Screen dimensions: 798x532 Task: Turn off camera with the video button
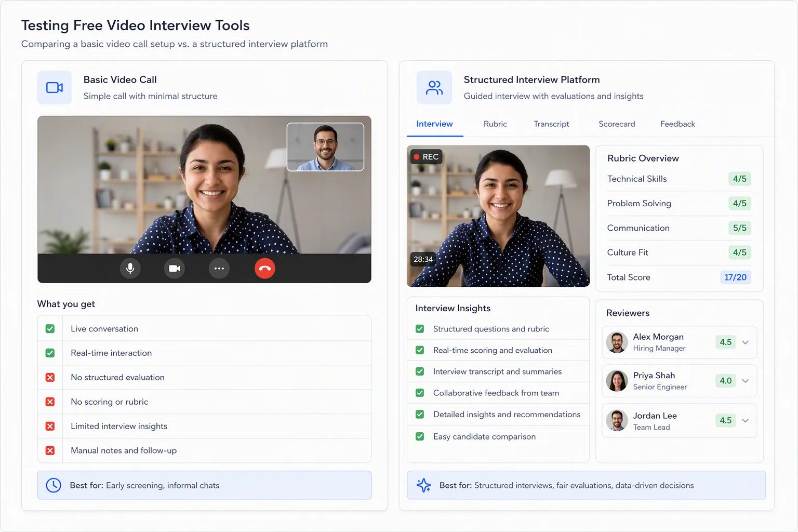(175, 268)
